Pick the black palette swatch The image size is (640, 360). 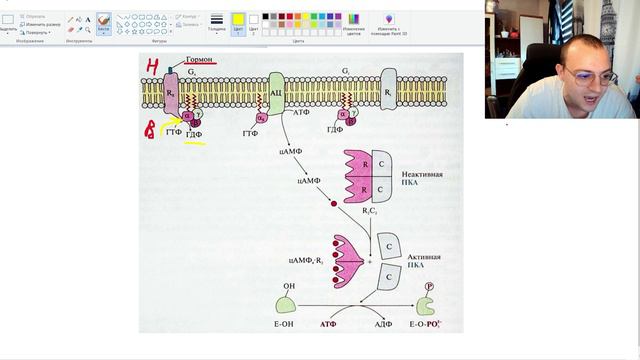(x=265, y=16)
